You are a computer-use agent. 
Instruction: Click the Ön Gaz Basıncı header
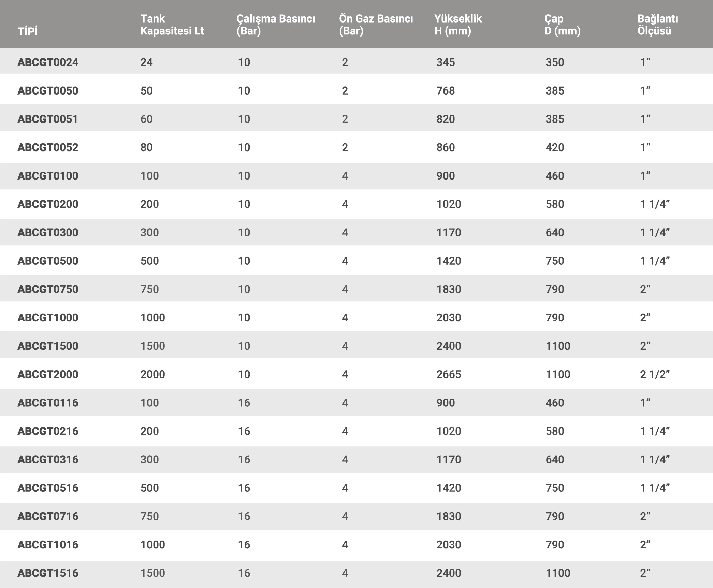[376, 25]
